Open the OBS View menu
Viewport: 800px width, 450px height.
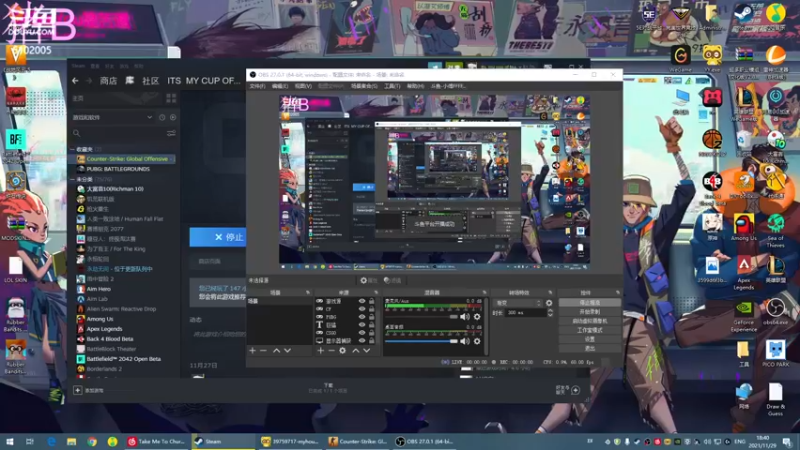tap(303, 86)
